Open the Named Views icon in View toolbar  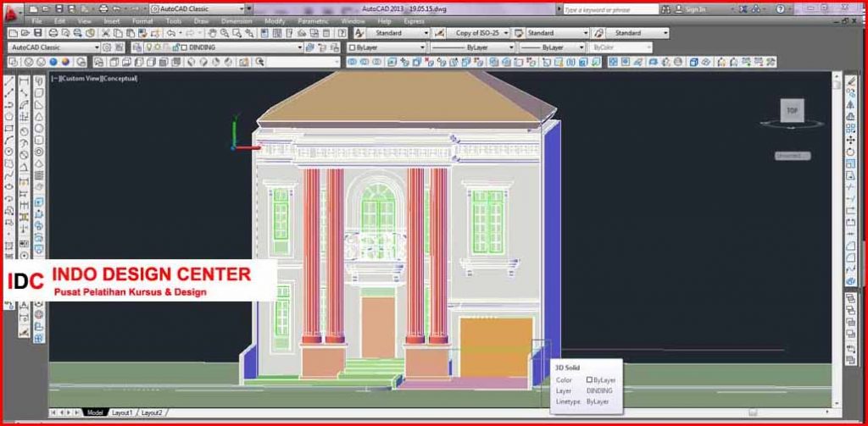coord(99,62)
